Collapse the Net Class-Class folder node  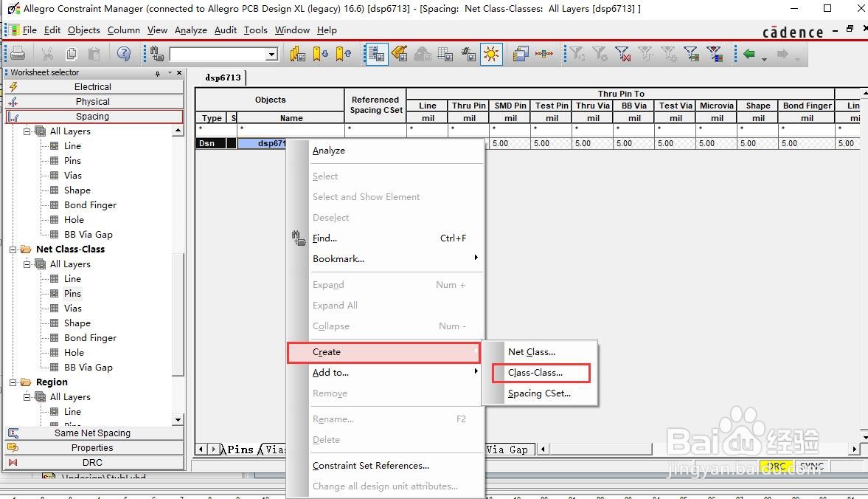pos(13,250)
